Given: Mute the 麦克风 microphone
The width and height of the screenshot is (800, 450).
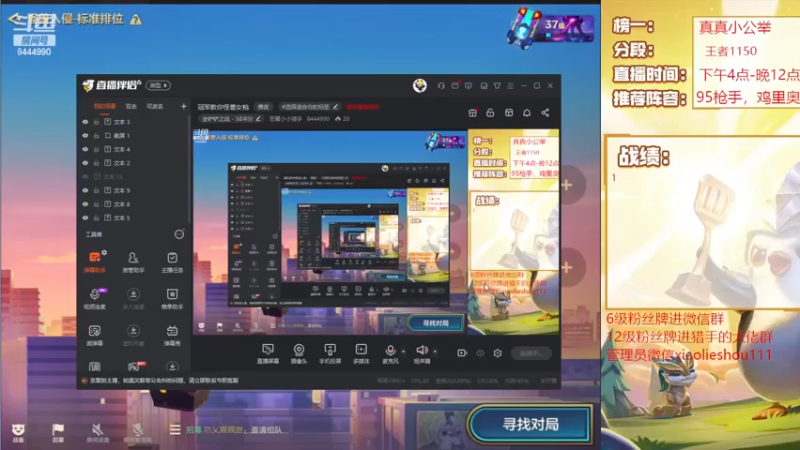Looking at the screenshot, I should 390,354.
